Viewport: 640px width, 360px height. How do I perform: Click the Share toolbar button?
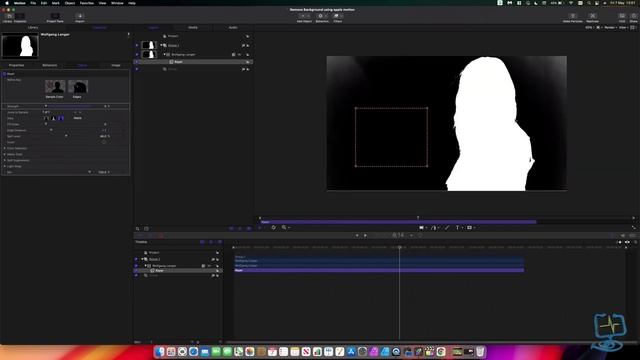633,18
